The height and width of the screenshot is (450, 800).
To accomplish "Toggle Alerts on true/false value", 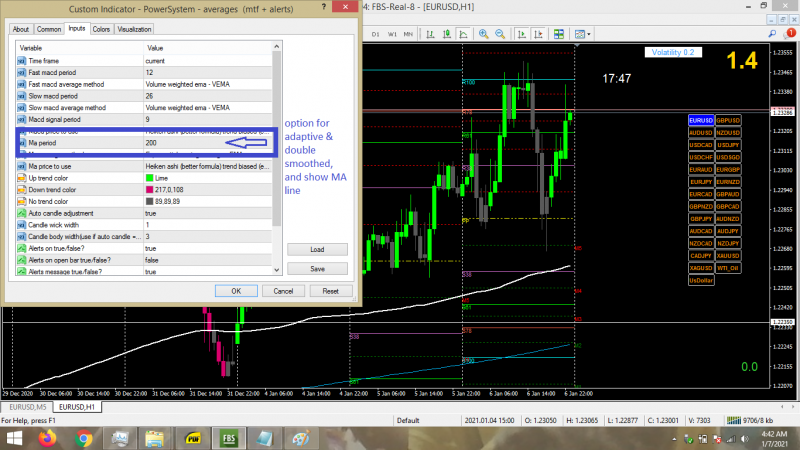I will point(208,248).
